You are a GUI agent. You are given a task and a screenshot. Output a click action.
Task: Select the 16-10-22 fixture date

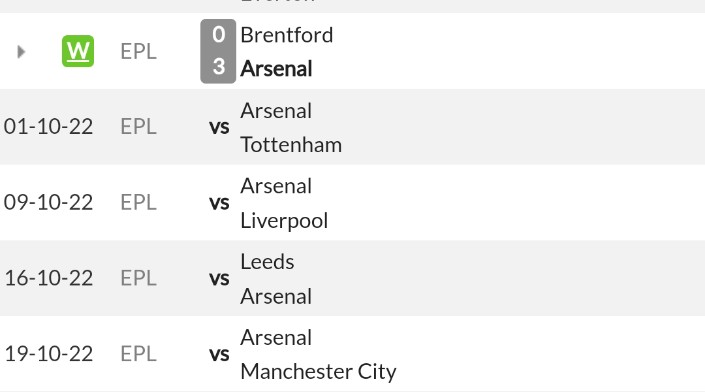tap(49, 278)
